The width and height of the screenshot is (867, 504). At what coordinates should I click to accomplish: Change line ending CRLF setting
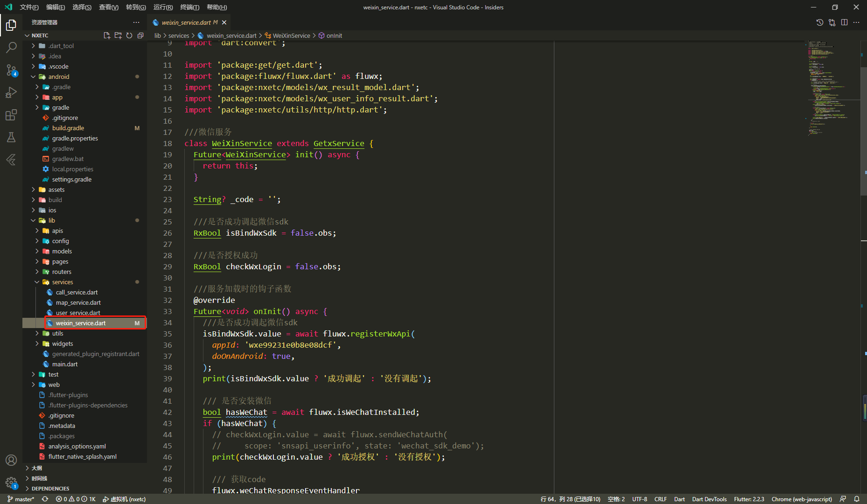660,499
